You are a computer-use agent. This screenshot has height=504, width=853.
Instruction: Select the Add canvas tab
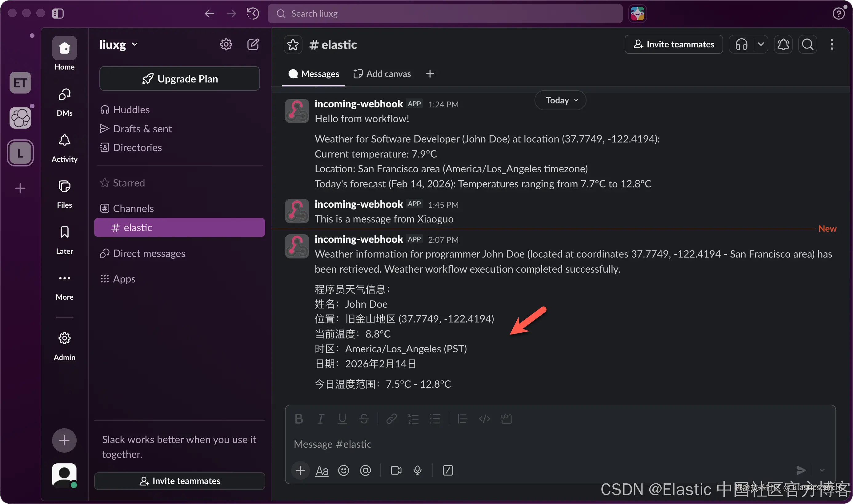tap(382, 74)
